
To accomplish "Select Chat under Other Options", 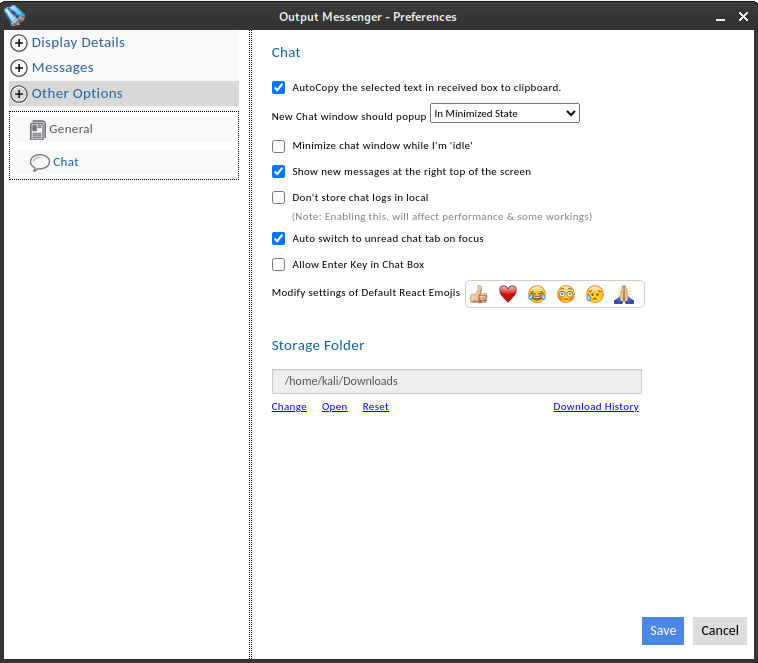I will (x=124, y=162).
